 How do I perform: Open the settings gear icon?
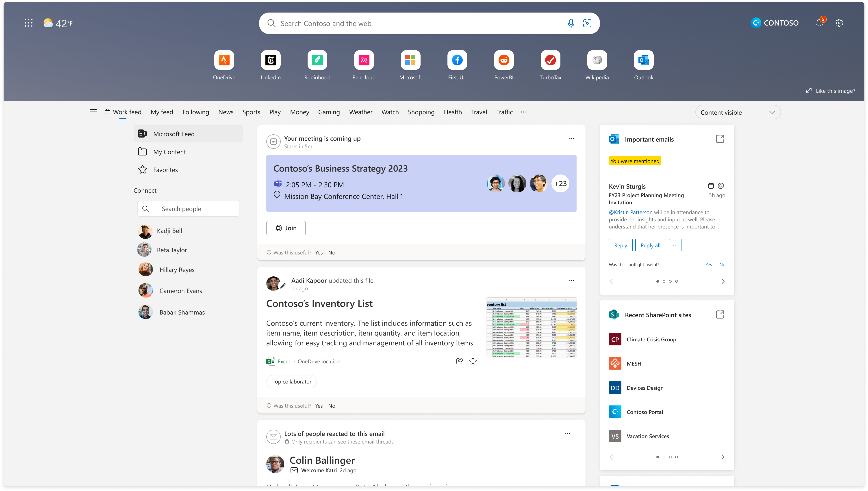(839, 23)
